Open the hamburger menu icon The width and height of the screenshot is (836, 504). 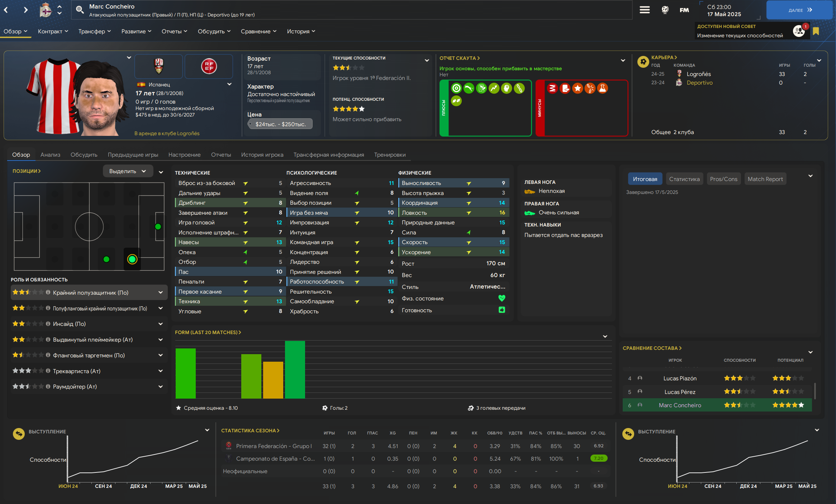pos(645,10)
